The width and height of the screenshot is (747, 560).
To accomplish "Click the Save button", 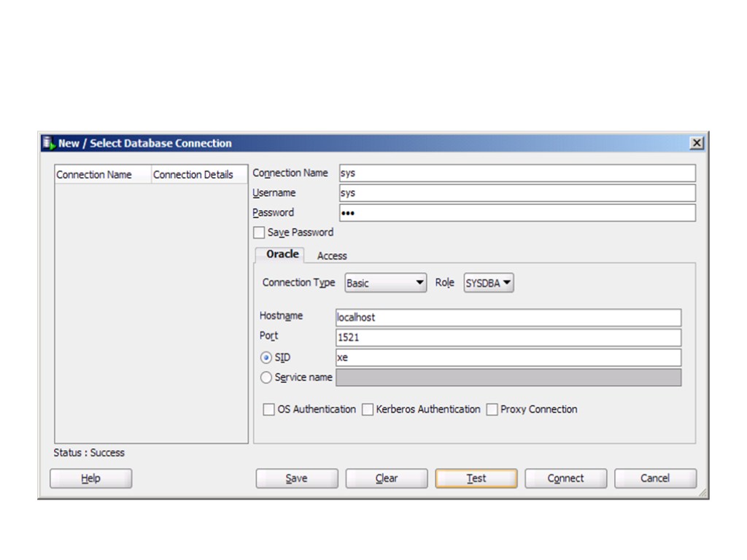I will [297, 478].
